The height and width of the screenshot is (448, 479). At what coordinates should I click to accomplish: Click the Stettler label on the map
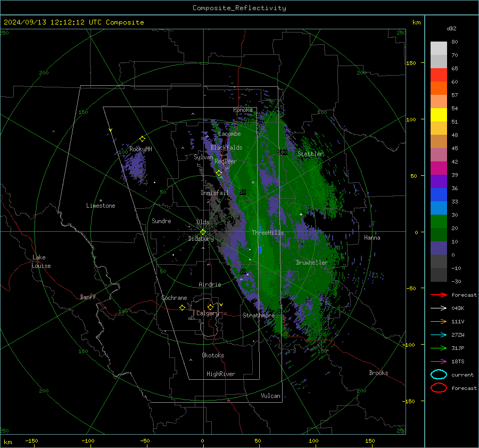(310, 154)
